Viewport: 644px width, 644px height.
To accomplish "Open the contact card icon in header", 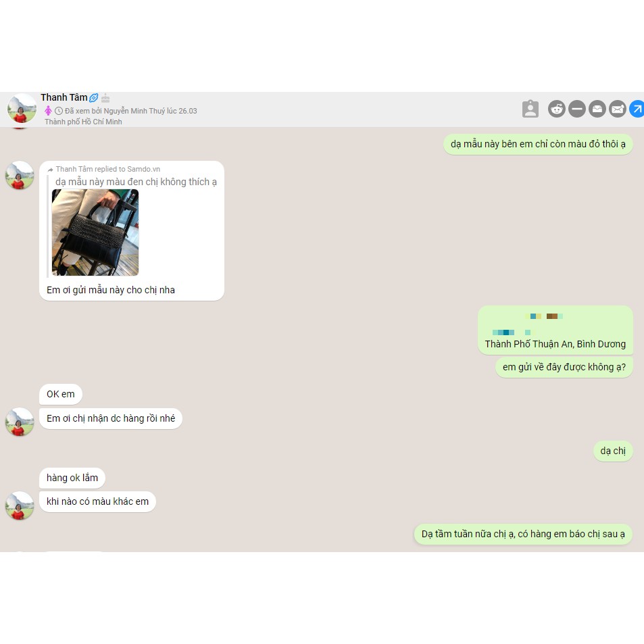I will coord(530,109).
